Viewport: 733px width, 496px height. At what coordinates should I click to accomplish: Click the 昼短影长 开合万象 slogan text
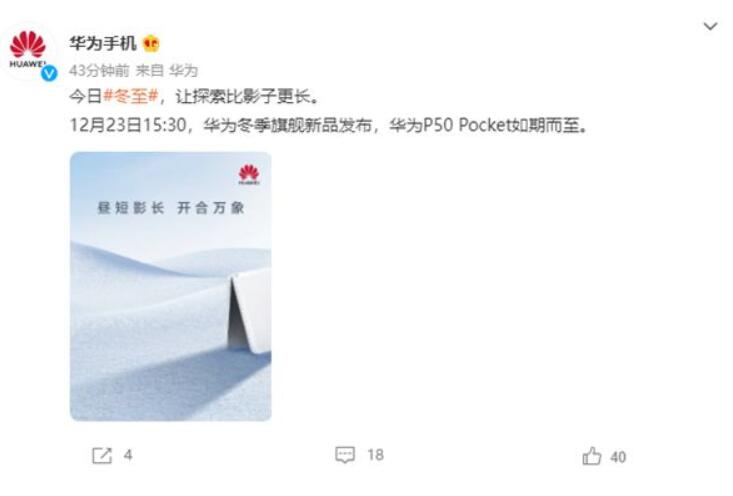(x=171, y=208)
